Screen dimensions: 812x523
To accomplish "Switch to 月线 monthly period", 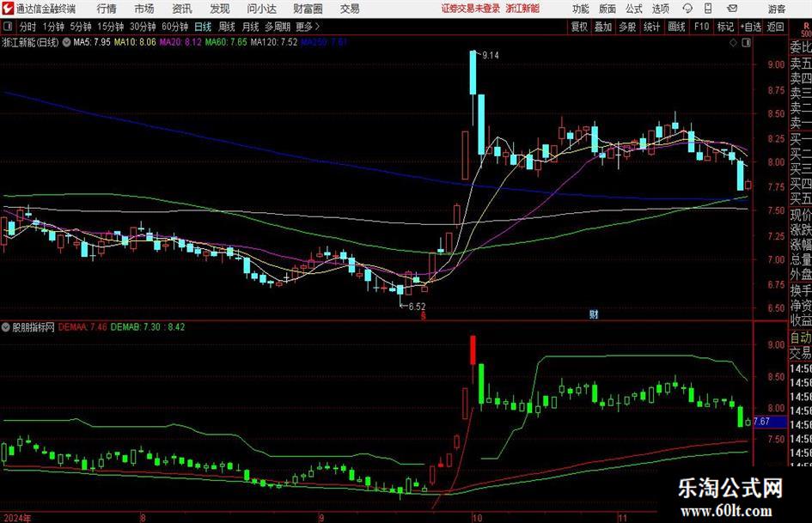I will coord(250,27).
